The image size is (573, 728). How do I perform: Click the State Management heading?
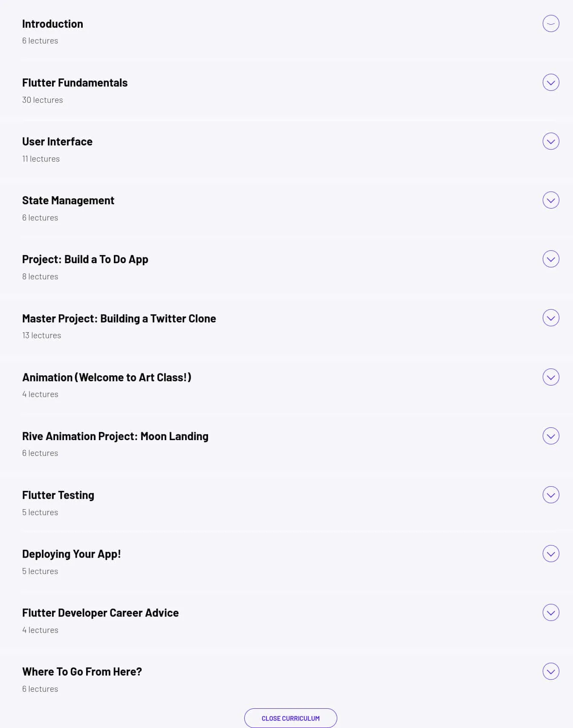tap(68, 200)
